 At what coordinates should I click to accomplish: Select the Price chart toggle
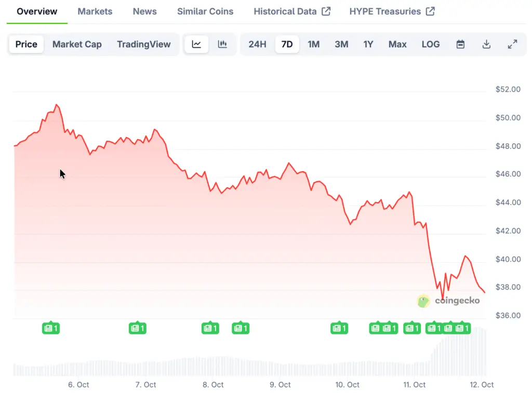[x=26, y=44]
